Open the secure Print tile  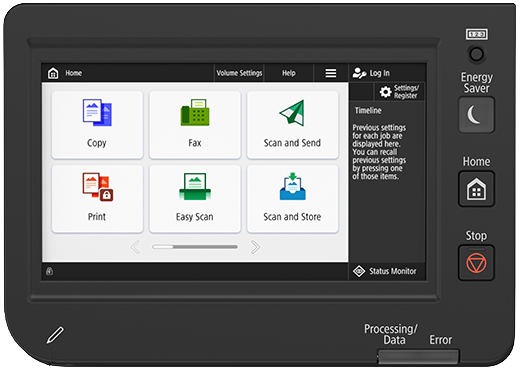tap(97, 199)
